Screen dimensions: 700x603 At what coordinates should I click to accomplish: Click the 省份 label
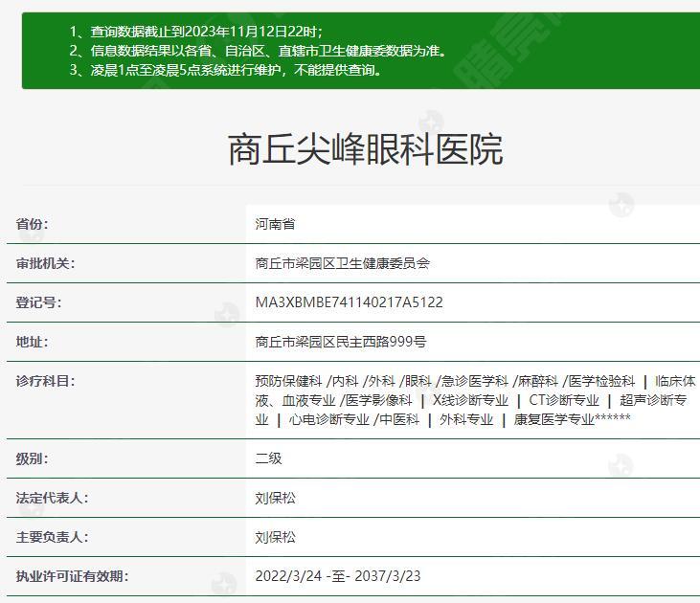pyautogui.click(x=33, y=224)
